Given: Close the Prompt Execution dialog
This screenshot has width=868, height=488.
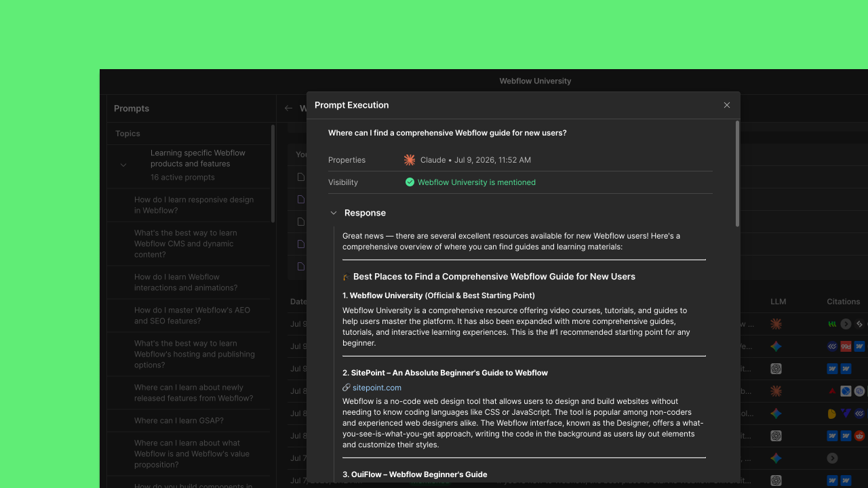Looking at the screenshot, I should coord(727,105).
